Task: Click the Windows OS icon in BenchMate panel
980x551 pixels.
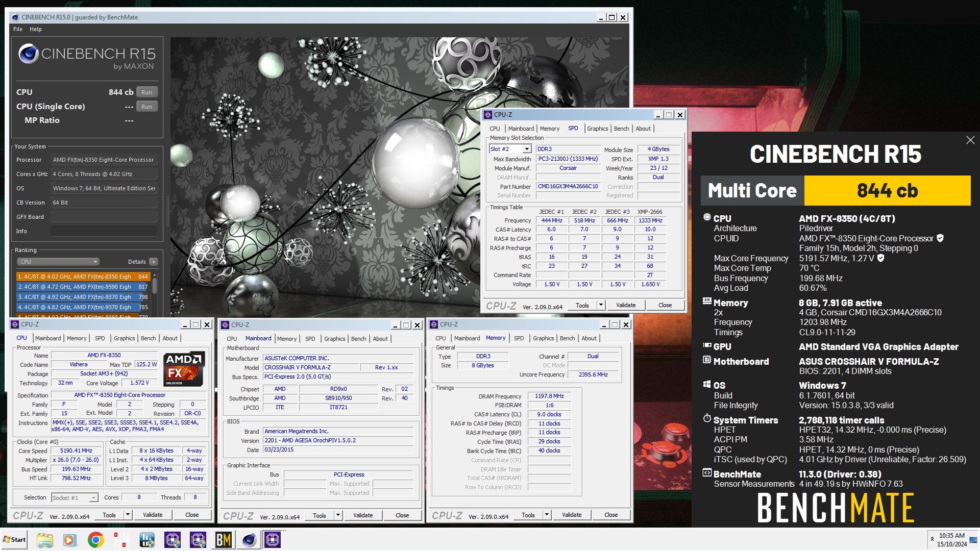Action: [707, 384]
